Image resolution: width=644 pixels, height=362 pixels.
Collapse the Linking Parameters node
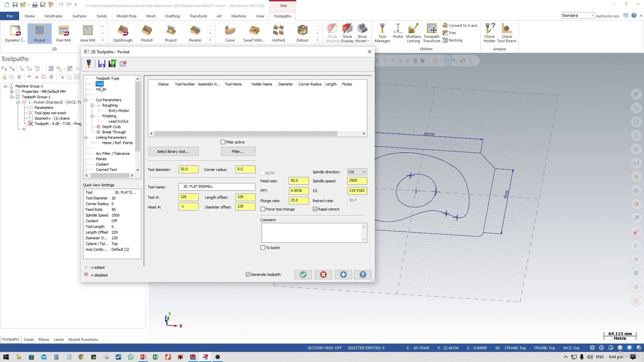[x=86, y=138]
